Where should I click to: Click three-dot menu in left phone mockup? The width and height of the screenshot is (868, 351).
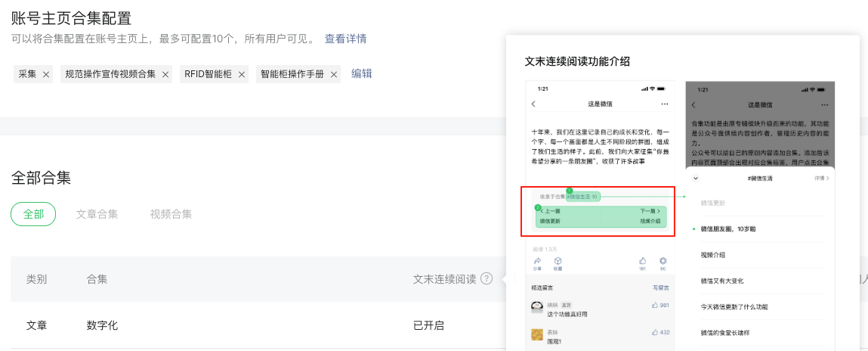665,104
